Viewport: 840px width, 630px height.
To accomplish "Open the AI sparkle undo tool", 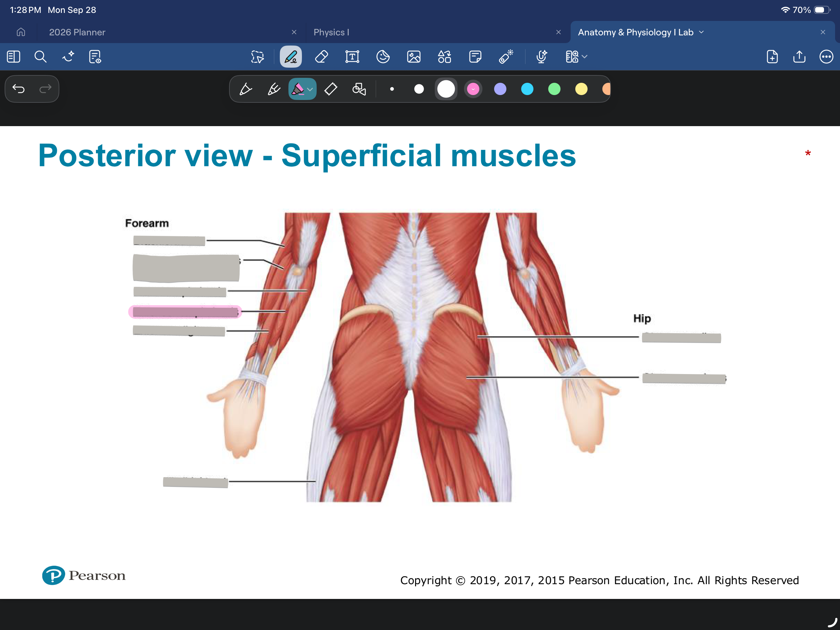I will (x=68, y=57).
